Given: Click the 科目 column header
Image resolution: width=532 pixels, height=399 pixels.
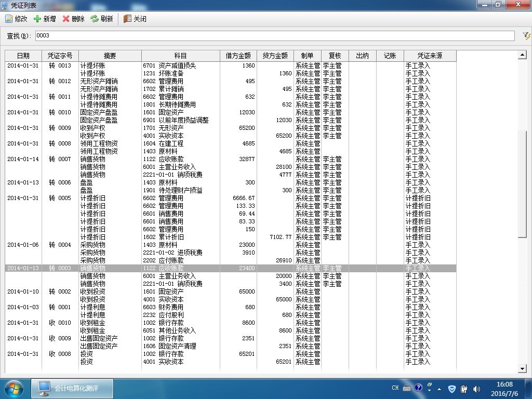Looking at the screenshot, I should [180, 56].
